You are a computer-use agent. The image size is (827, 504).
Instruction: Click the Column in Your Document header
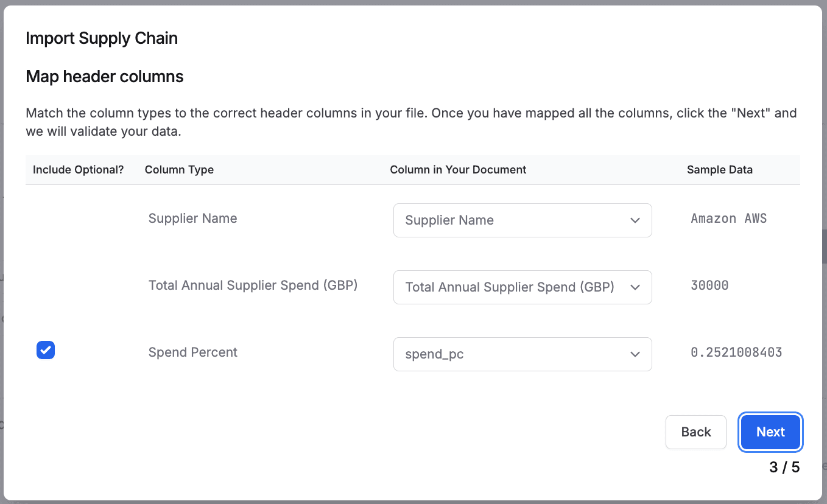coord(458,170)
